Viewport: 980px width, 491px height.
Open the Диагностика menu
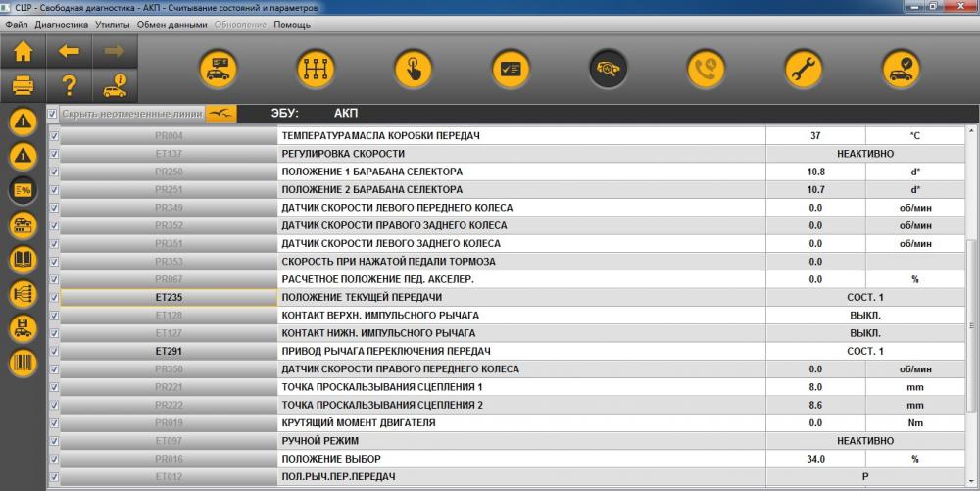click(61, 25)
